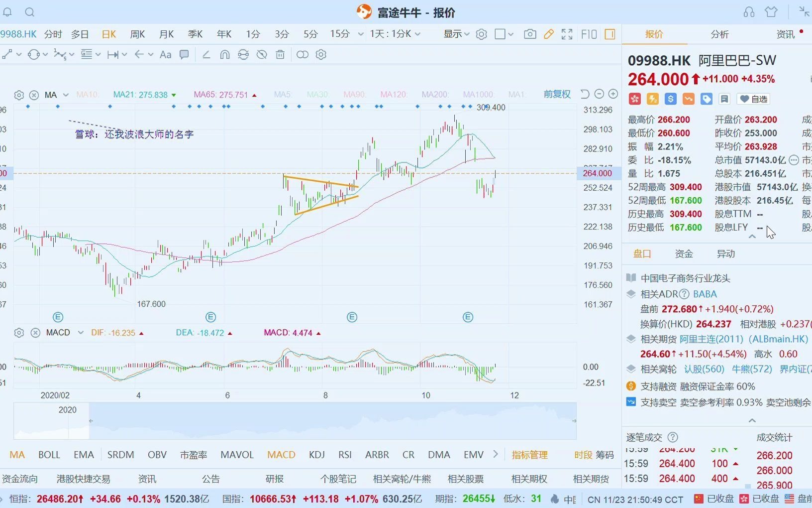Open 指标管理 indicator management

click(529, 455)
